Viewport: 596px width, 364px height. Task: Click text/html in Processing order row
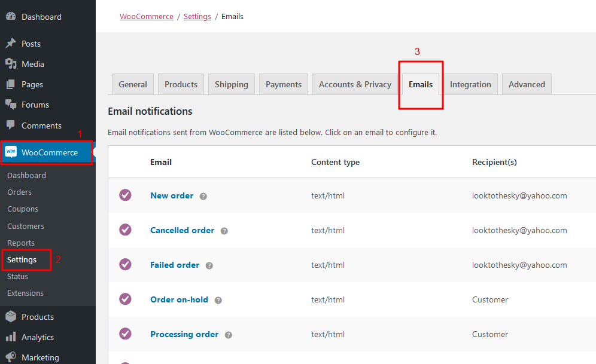tap(328, 334)
